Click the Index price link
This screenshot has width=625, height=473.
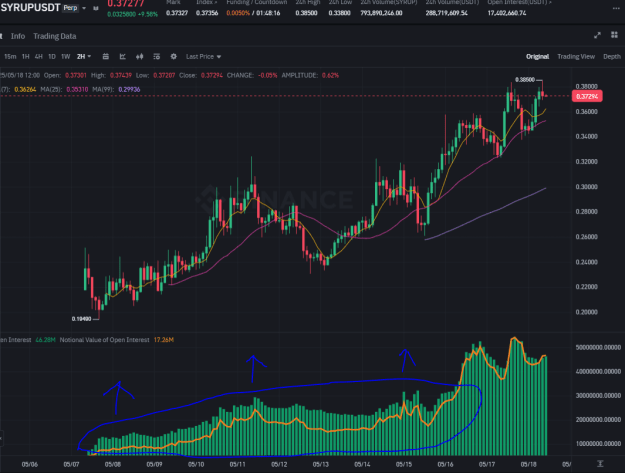click(x=207, y=2)
